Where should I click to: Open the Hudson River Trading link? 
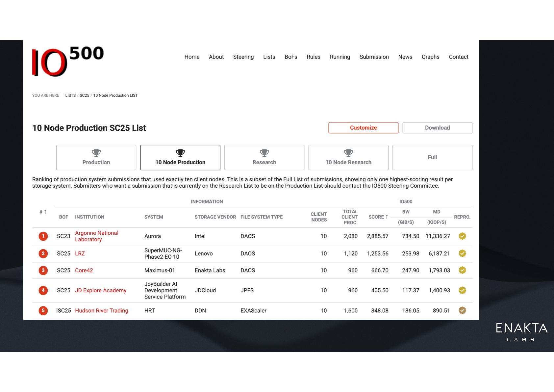[x=102, y=310]
